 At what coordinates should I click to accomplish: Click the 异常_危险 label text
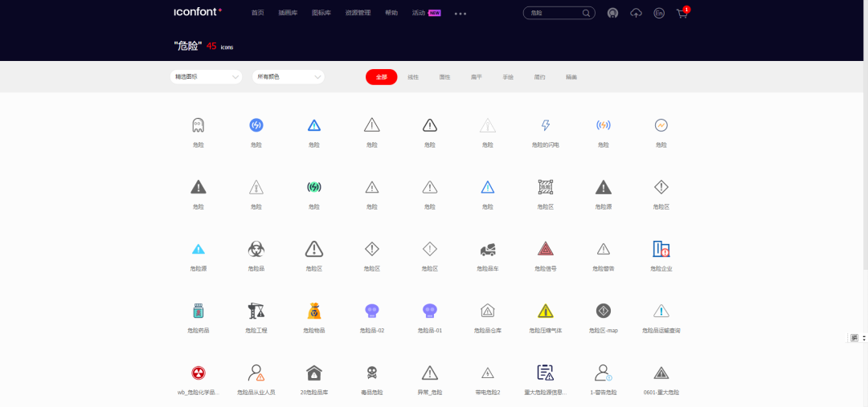(429, 393)
